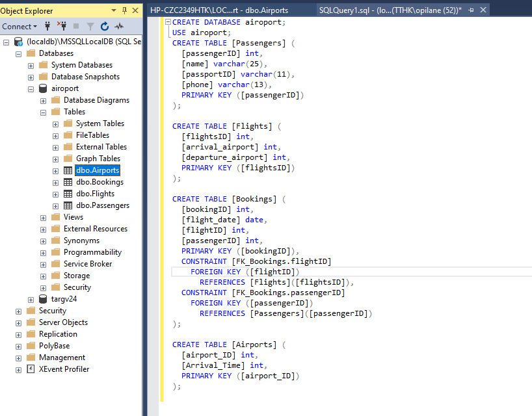Toggle auto-hide pin for Object Explorer

[124, 10]
